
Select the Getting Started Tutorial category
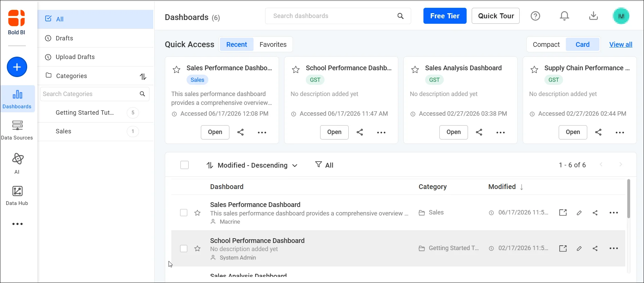coord(95,113)
